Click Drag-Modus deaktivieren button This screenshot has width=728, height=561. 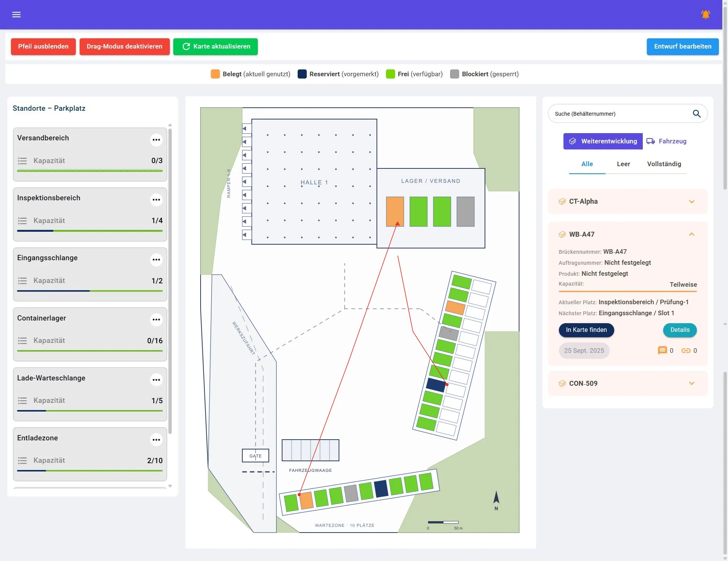pos(124,46)
